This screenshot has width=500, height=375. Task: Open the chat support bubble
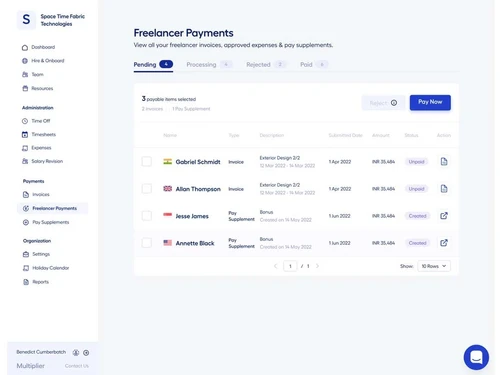476,357
